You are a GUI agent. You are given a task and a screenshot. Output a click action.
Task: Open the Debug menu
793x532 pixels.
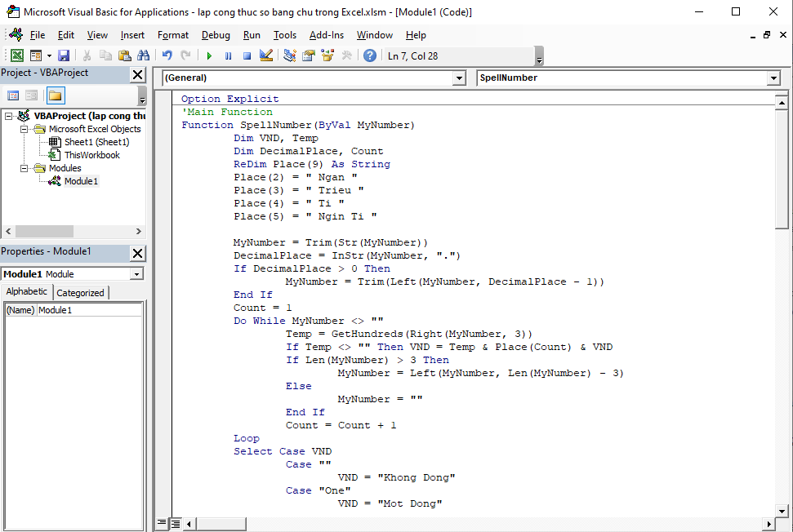[216, 35]
